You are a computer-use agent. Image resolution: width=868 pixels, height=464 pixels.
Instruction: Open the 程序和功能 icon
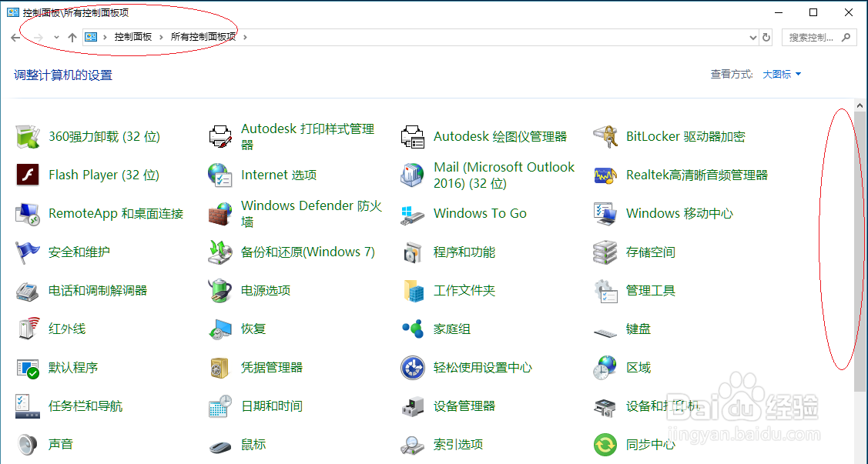coord(413,252)
